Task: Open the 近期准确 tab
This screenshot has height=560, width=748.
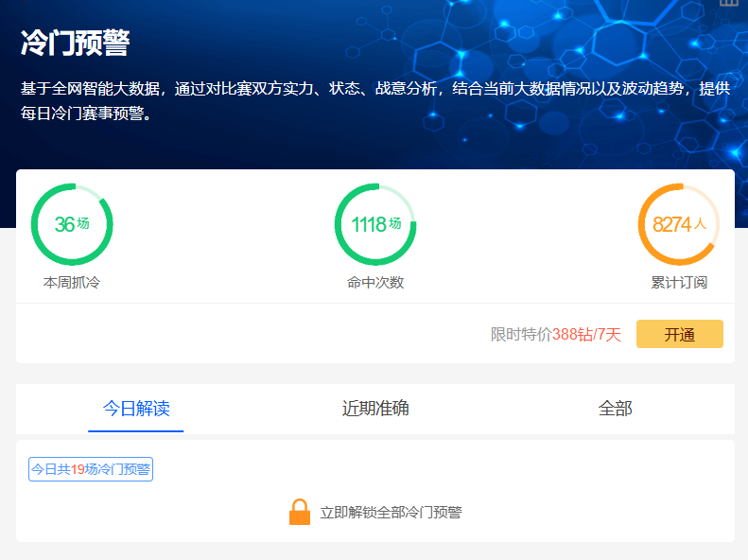Action: 375,409
